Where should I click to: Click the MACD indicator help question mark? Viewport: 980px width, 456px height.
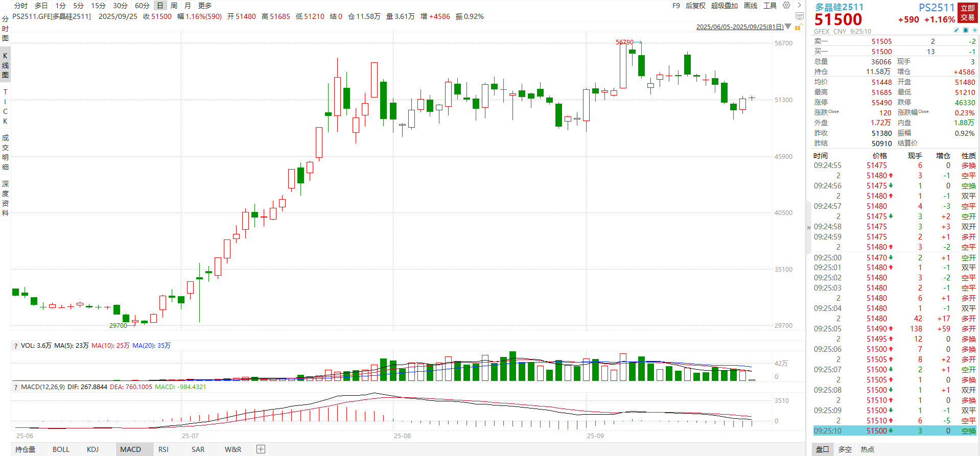tap(16, 387)
